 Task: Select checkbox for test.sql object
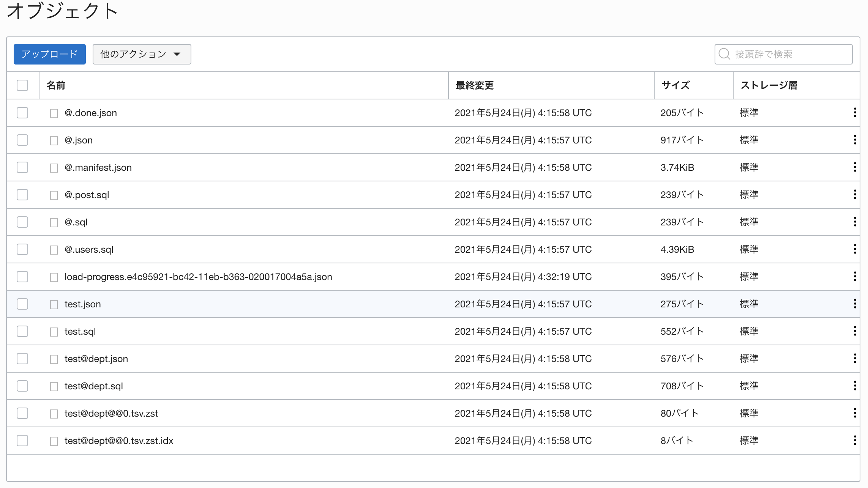pos(22,331)
